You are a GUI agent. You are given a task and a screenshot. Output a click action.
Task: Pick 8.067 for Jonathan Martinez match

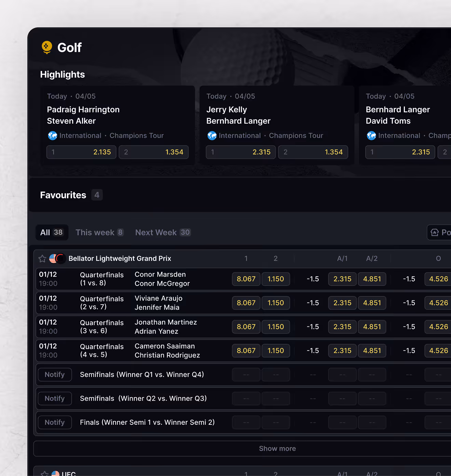246,327
